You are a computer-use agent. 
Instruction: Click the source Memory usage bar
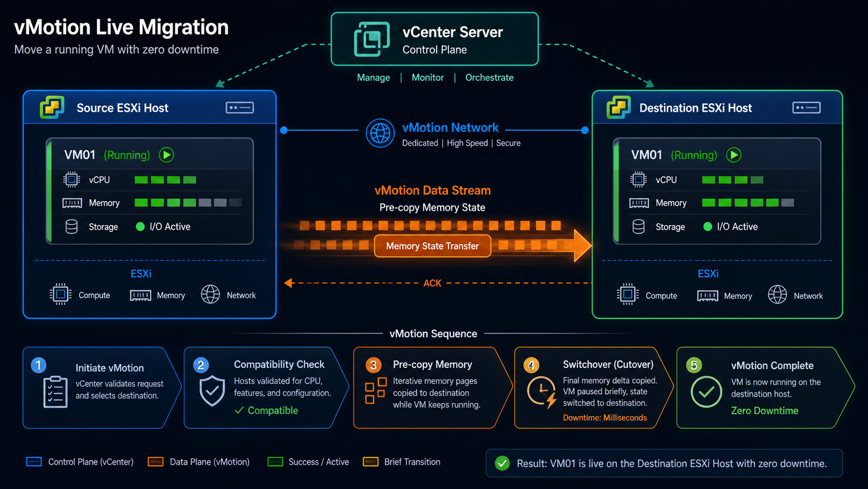(188, 203)
